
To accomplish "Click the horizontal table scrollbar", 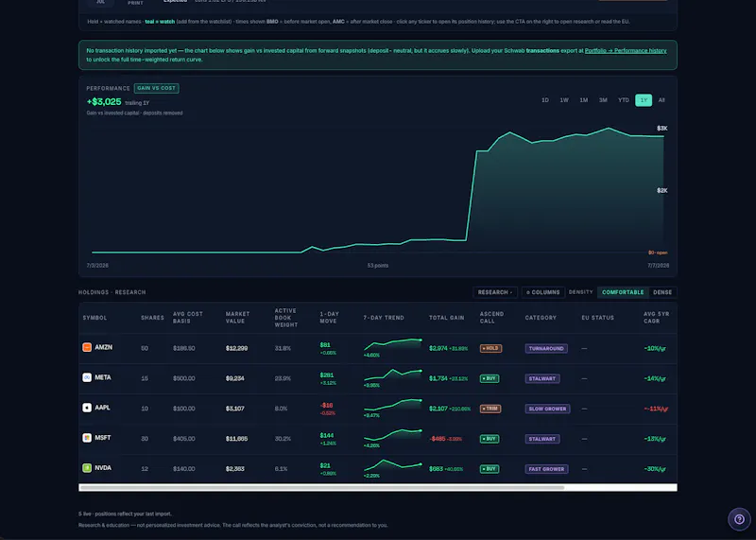I will tap(322, 488).
